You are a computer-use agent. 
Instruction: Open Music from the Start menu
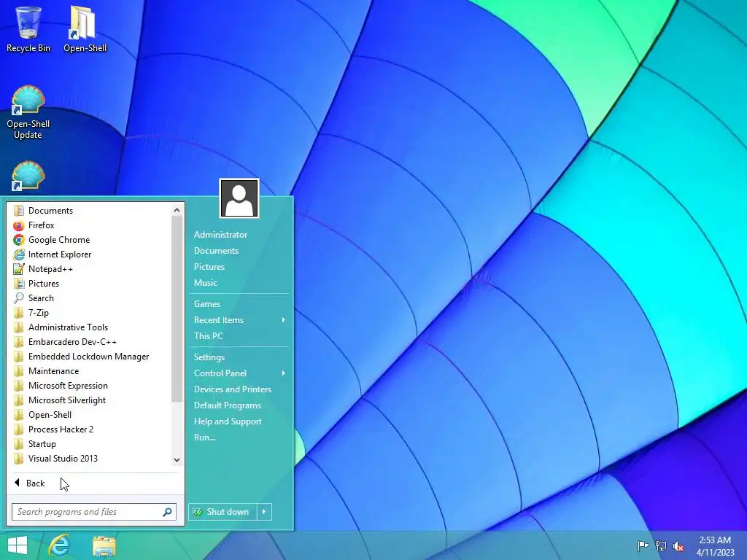tap(205, 283)
